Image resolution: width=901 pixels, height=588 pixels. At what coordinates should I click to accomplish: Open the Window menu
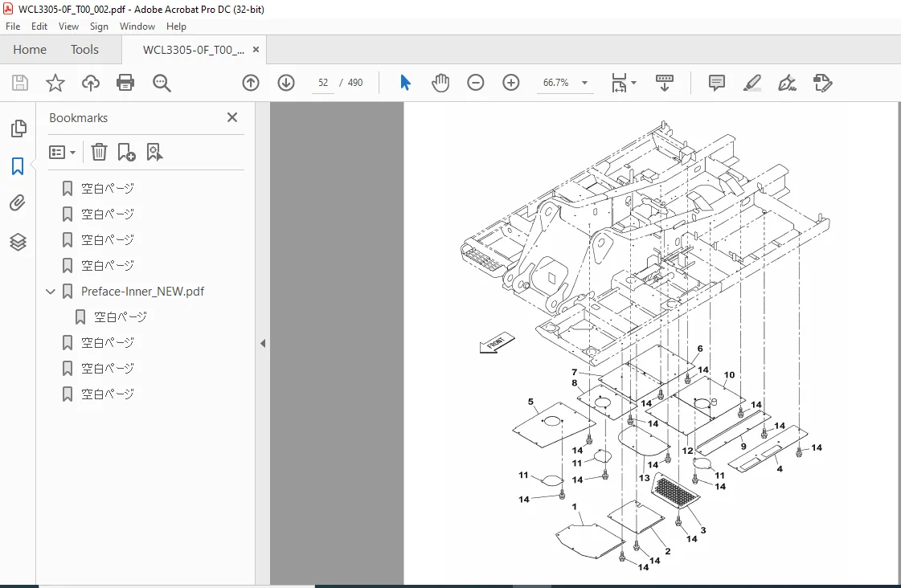coord(137,27)
